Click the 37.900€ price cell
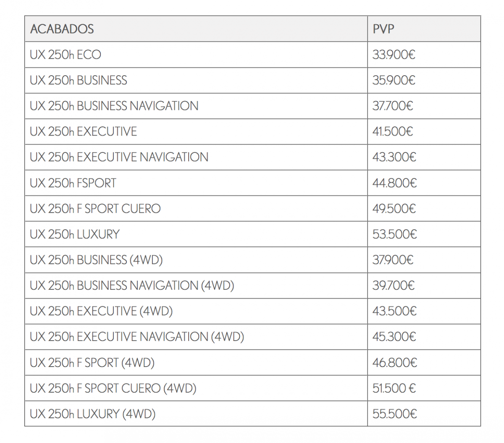The width and height of the screenshot is (504, 443). [393, 260]
